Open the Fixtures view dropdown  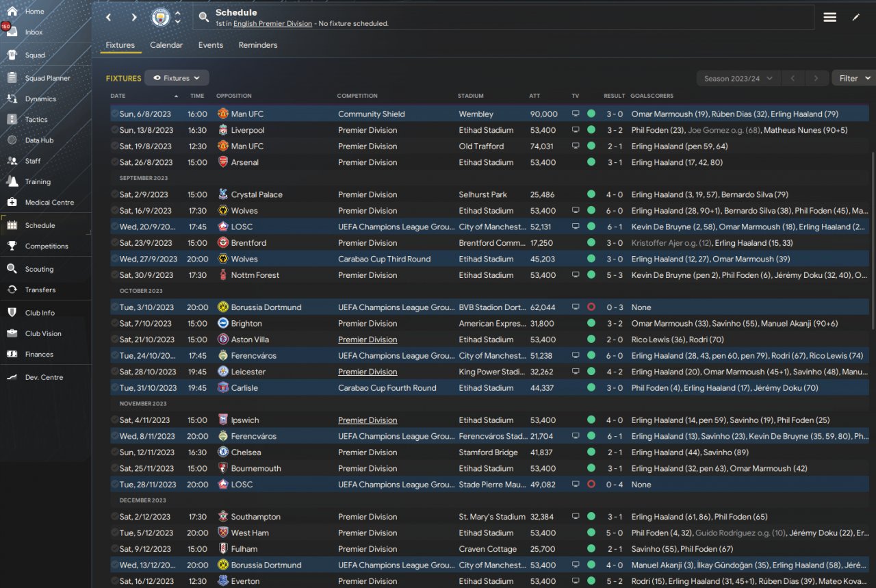[x=177, y=78]
